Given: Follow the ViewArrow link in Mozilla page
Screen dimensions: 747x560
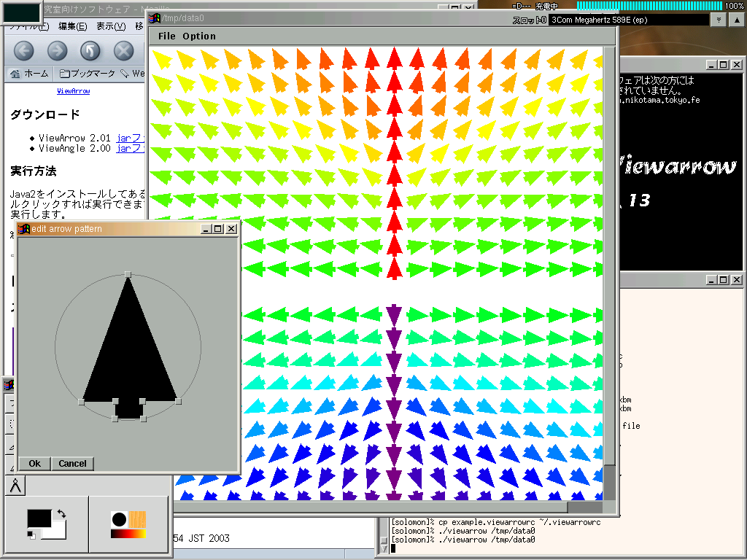Looking at the screenshot, I should click(74, 91).
